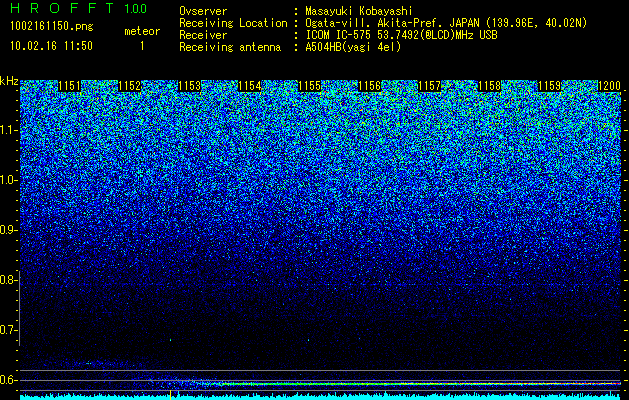Viewport: 629px width, 400px height.
Task: Click the 1156 time marker
Action: tap(369, 86)
